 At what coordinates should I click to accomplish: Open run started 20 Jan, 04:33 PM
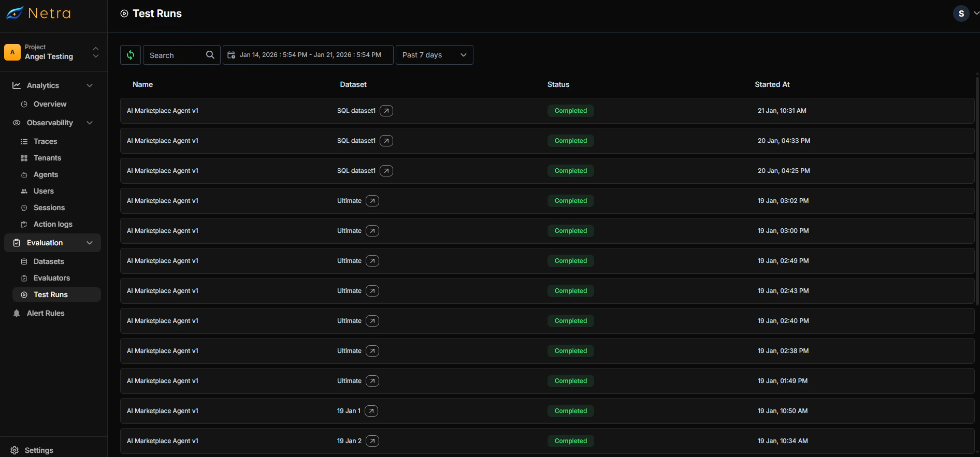[547, 141]
